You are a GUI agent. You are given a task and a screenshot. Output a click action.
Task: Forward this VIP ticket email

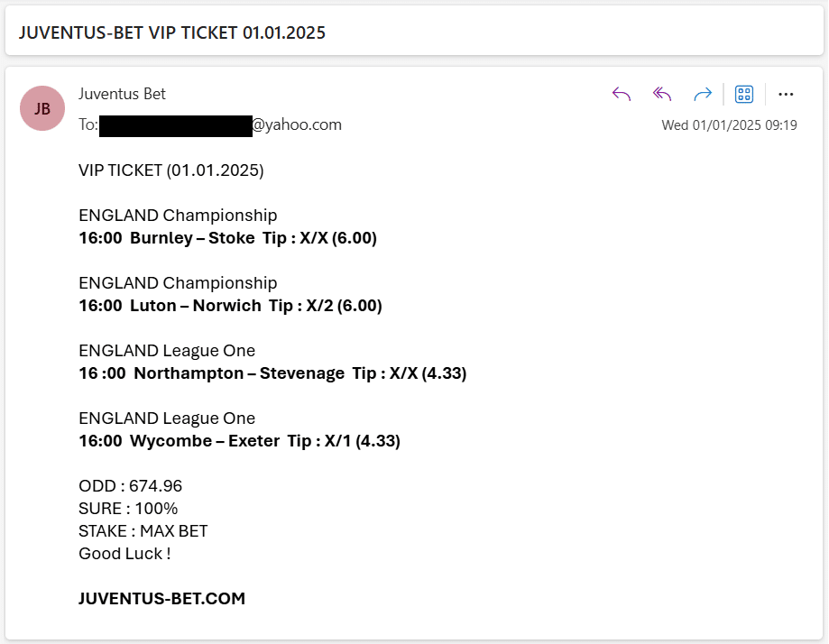(703, 94)
